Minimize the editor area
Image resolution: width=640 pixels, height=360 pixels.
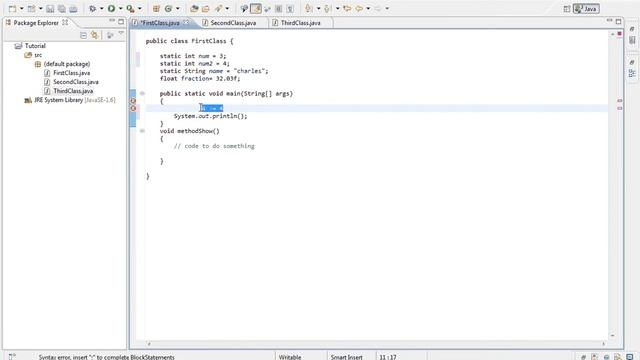pyautogui.click(x=609, y=20)
